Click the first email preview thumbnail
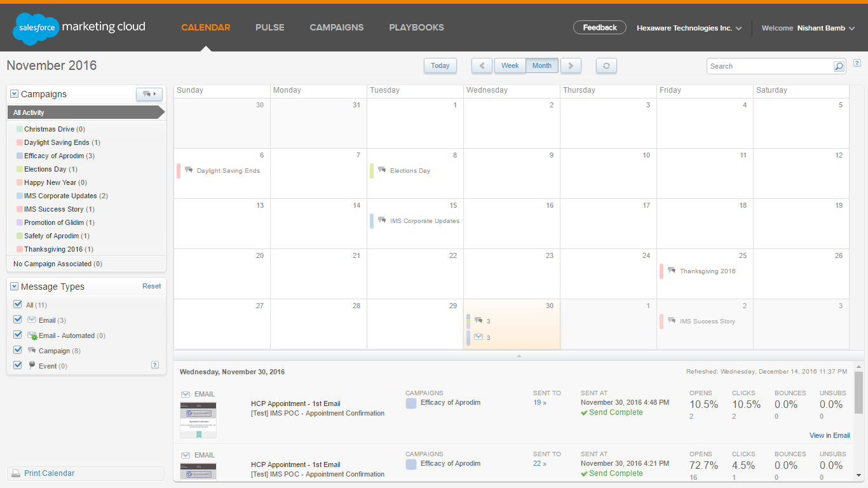The image size is (868, 488). 198,419
